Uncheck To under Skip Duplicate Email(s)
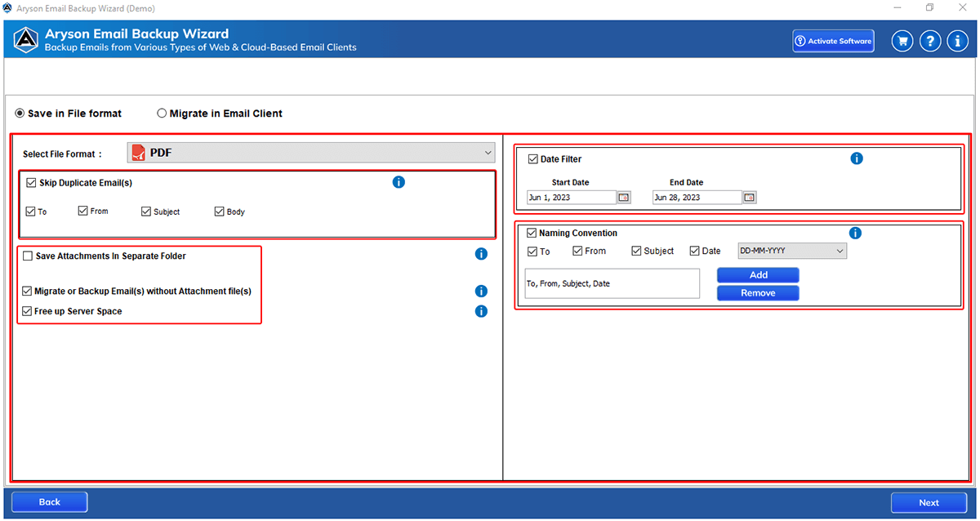 coord(30,212)
